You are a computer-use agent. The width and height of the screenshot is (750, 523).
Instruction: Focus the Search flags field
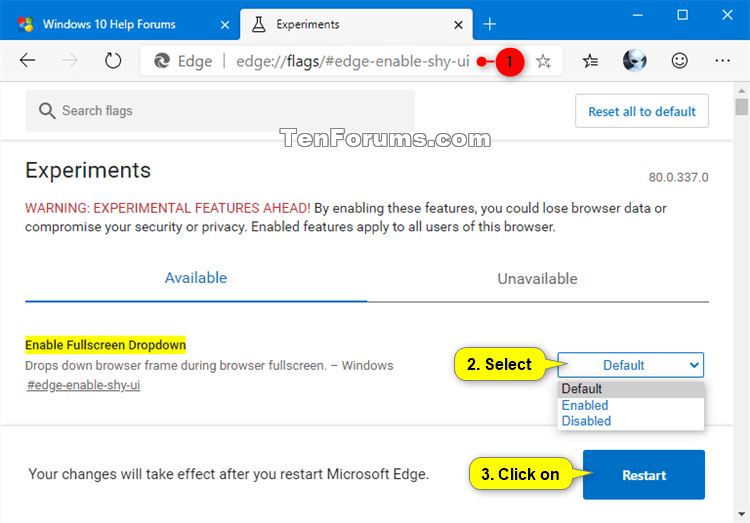click(220, 111)
